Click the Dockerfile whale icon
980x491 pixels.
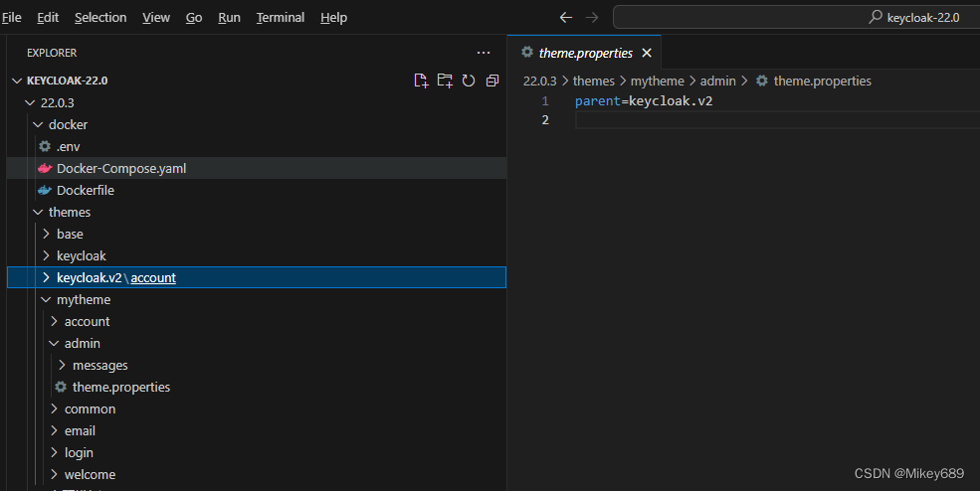(x=45, y=190)
